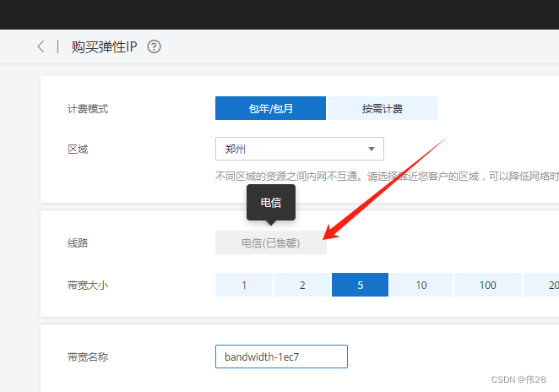Click the 购买弹性IP page title
Screen dimensions: 559x392
click(x=106, y=47)
